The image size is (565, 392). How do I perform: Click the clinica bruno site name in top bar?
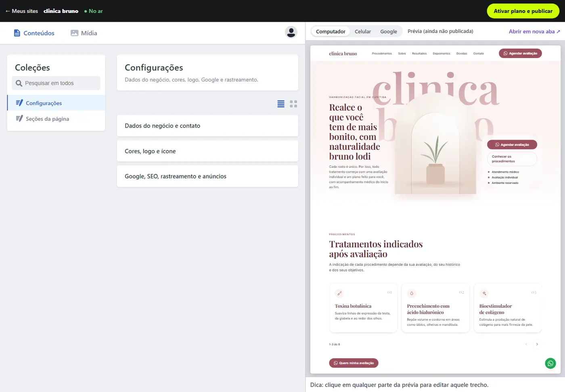(61, 11)
